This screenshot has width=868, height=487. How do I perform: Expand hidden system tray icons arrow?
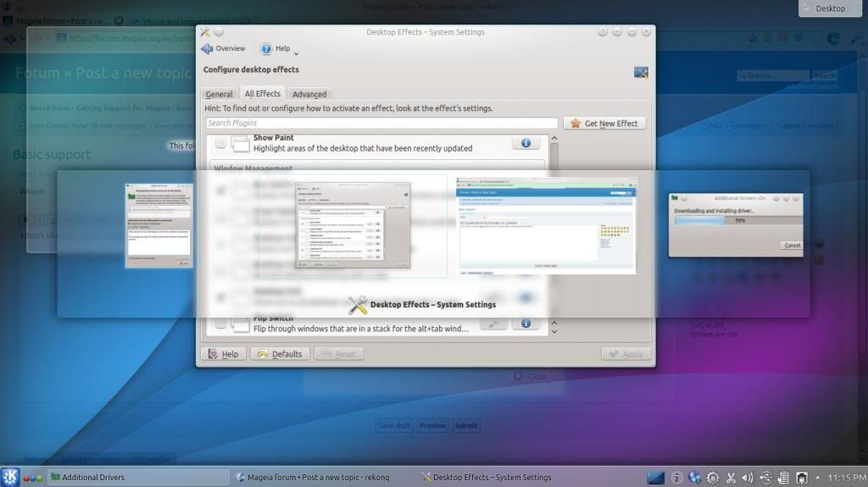(x=817, y=477)
